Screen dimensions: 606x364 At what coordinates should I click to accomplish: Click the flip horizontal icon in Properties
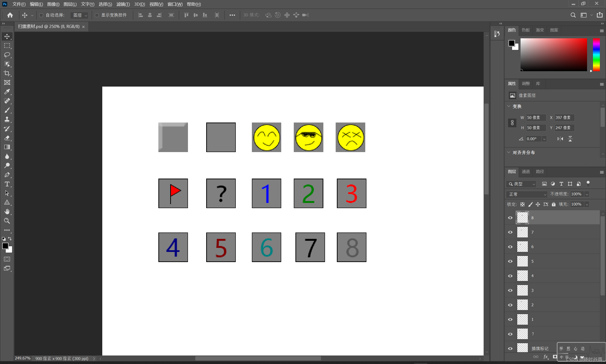tap(560, 139)
